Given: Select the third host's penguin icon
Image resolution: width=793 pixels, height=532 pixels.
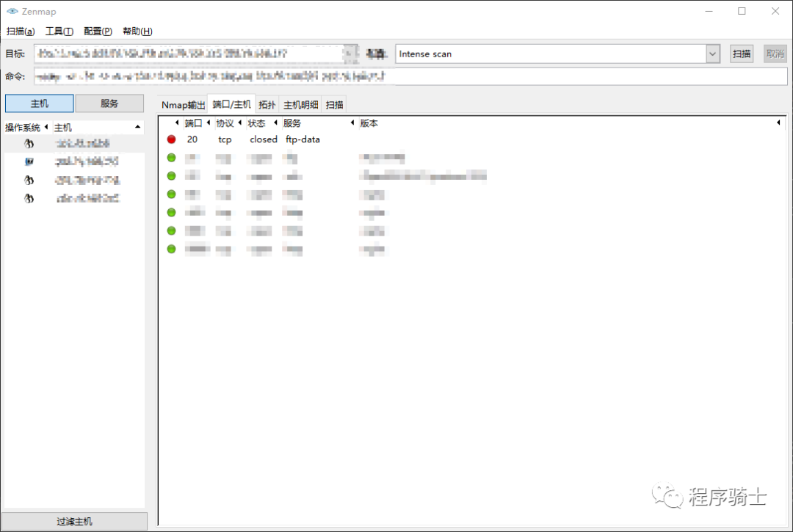Looking at the screenshot, I should (29, 180).
